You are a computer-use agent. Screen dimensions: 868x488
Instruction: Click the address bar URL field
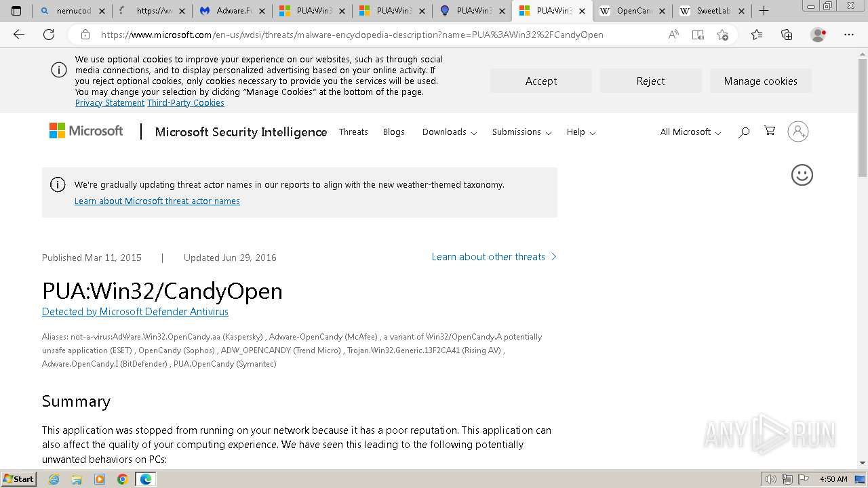(x=352, y=35)
